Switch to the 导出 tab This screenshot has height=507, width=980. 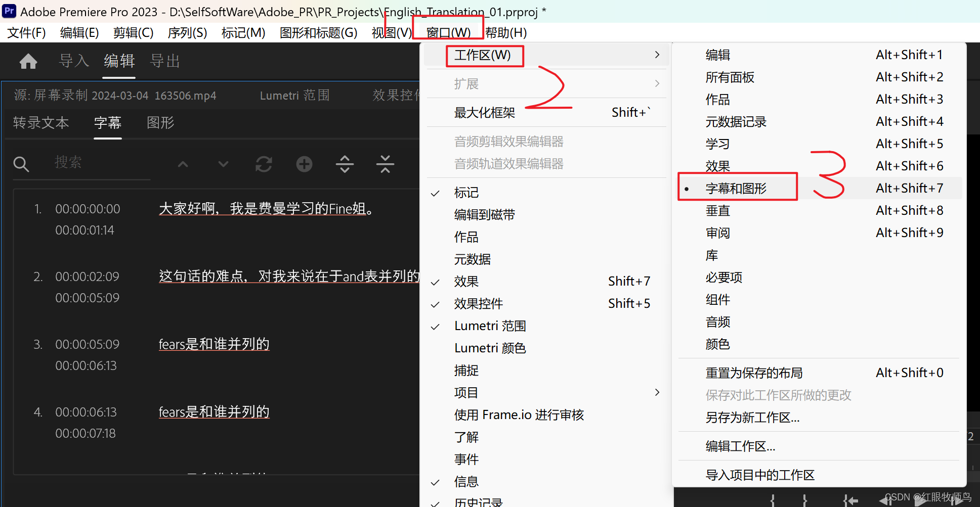pyautogui.click(x=165, y=61)
